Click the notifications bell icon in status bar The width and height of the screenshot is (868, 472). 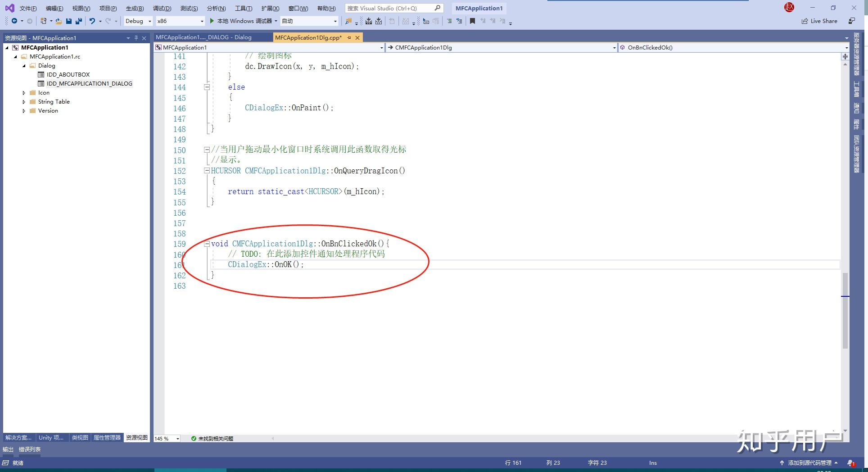click(x=851, y=463)
